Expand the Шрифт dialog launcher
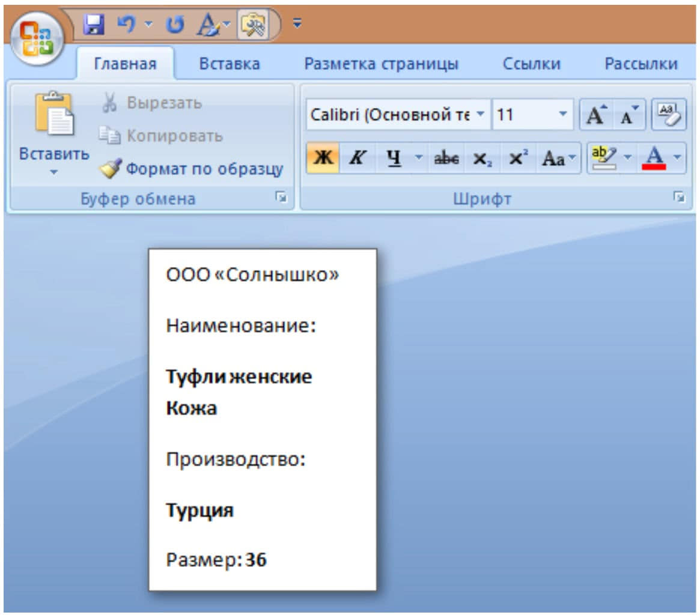The image size is (700, 615). [679, 196]
